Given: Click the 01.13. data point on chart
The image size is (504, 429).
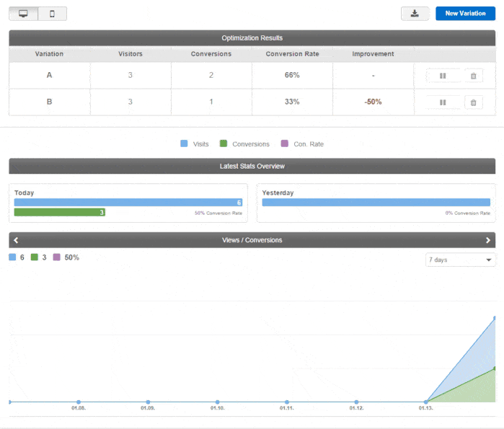Looking at the screenshot, I should pos(426,402).
